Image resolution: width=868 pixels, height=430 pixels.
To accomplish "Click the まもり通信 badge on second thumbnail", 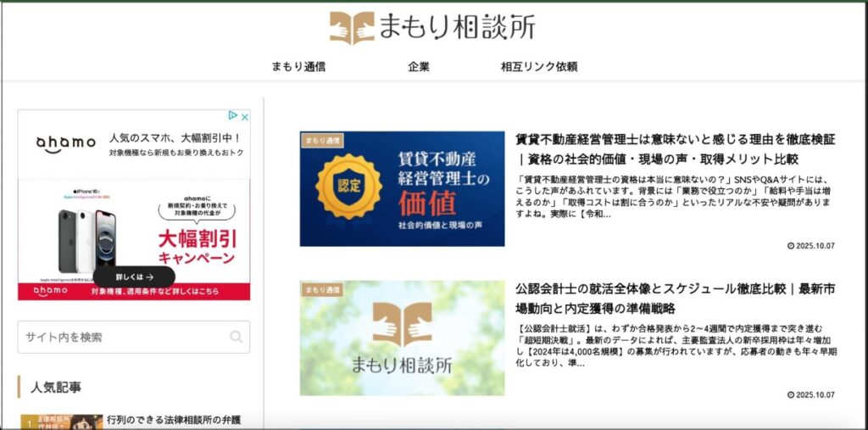I will [x=322, y=290].
